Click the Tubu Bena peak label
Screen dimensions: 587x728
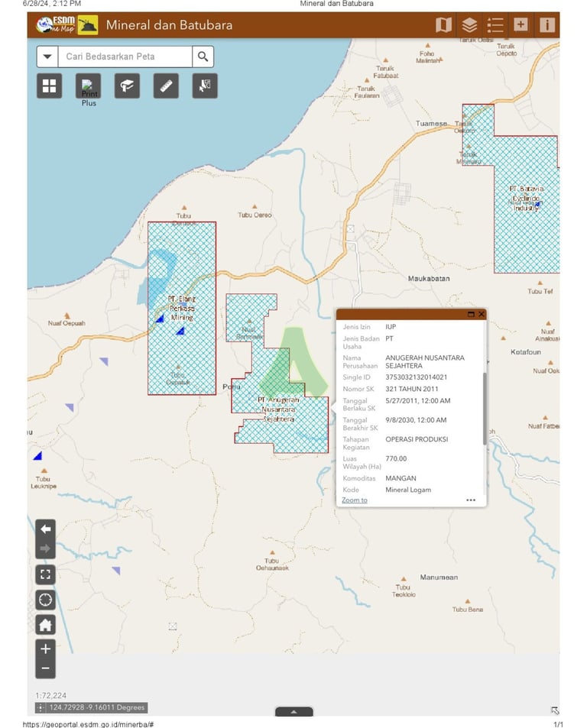(468, 609)
